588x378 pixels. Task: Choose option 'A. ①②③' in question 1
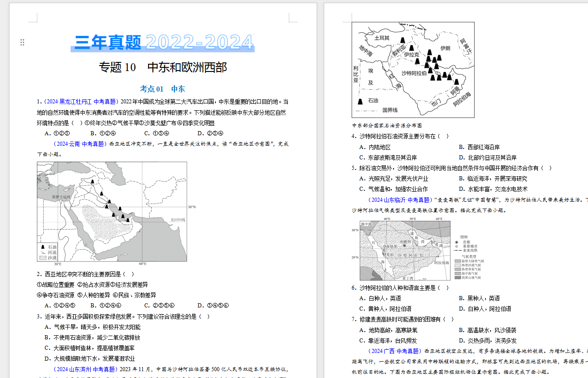(x=57, y=133)
